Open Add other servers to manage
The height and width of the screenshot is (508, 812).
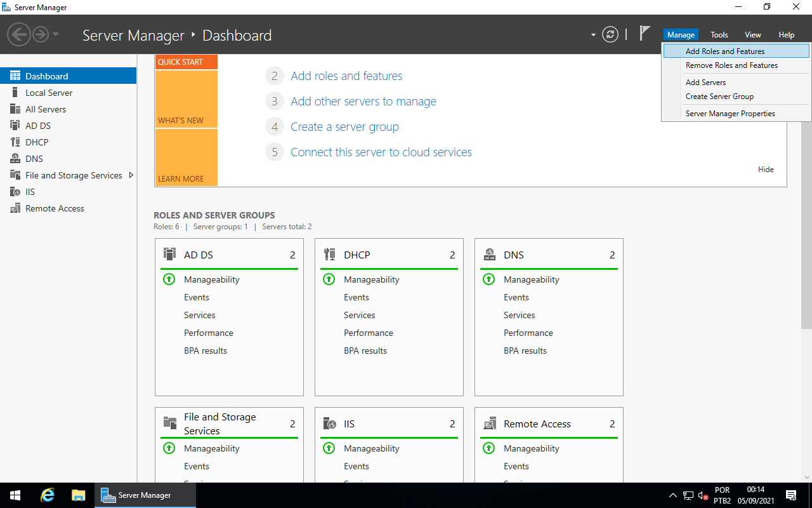pos(363,101)
